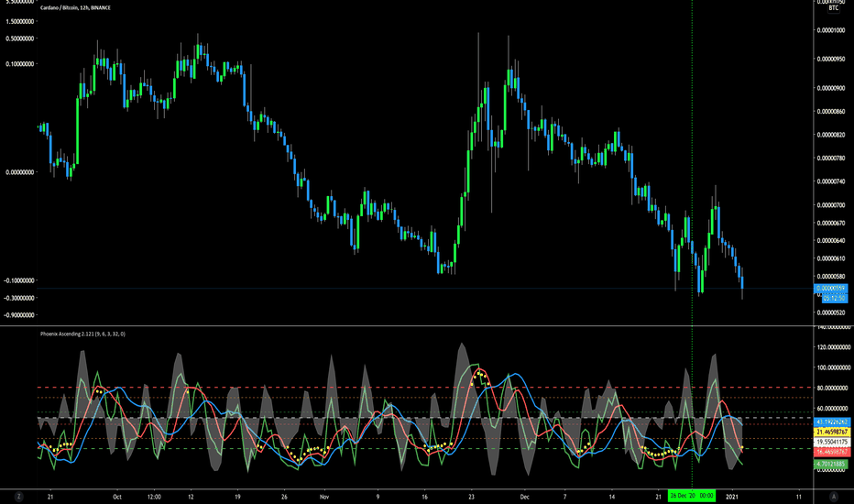Screen dimensions: 854x504
Task: Click the 120.00000000 indicator axis label
Action: click(833, 347)
